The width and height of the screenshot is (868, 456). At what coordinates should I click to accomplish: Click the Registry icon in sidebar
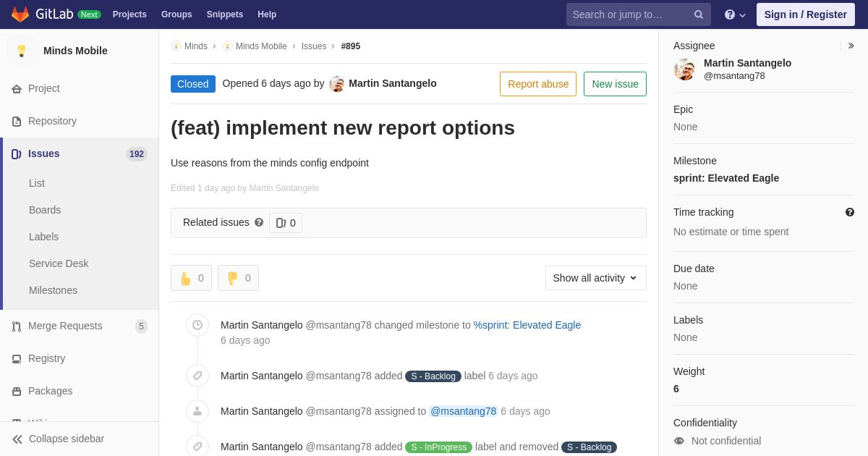pyautogui.click(x=17, y=359)
